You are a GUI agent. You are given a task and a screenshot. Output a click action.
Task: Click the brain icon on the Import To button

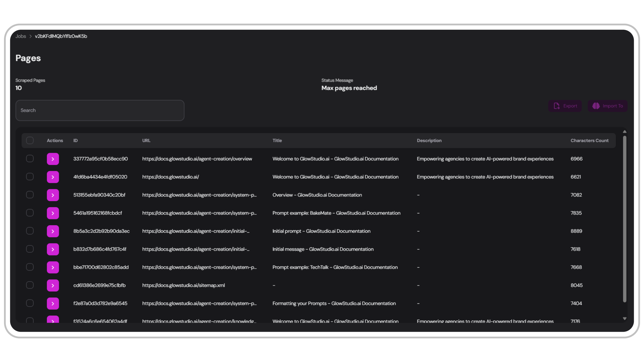coord(596,106)
